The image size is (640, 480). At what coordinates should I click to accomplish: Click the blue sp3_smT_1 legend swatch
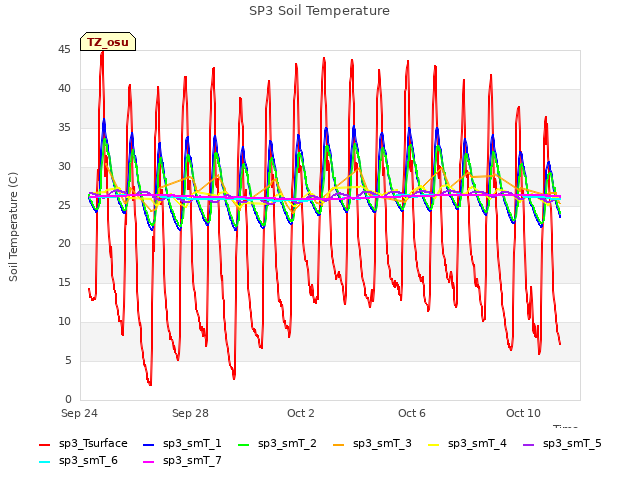(149, 444)
